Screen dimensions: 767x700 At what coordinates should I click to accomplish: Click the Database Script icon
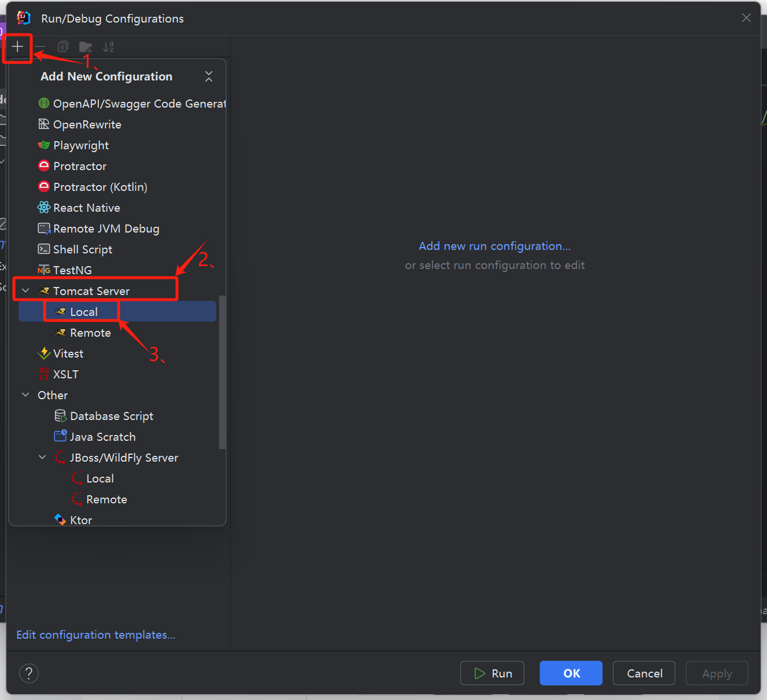(61, 416)
